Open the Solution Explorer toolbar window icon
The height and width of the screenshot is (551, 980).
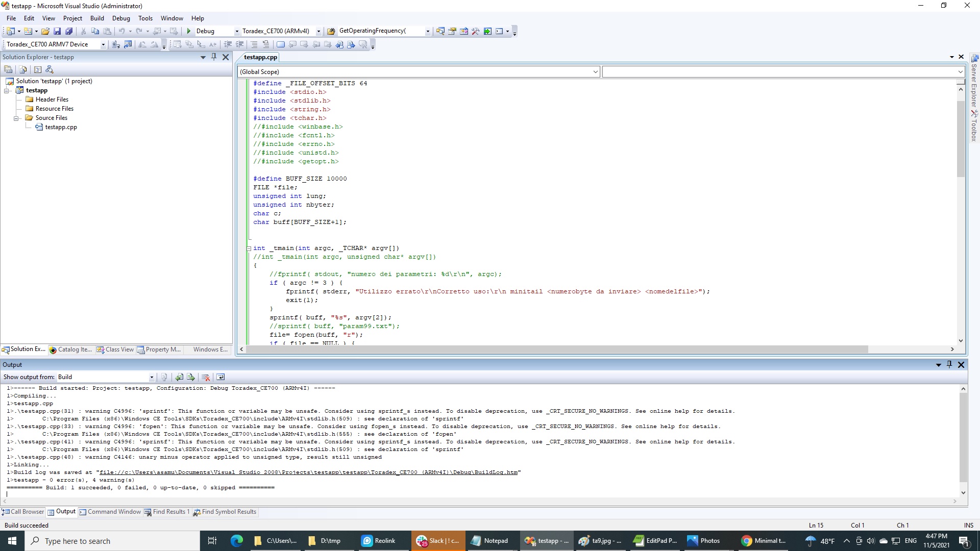(440, 31)
